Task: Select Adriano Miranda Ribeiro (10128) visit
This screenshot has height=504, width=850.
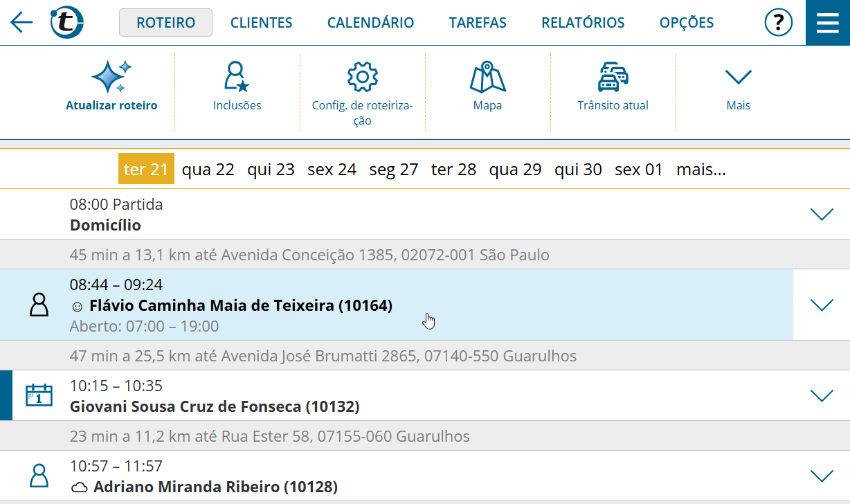Action: pos(215,487)
